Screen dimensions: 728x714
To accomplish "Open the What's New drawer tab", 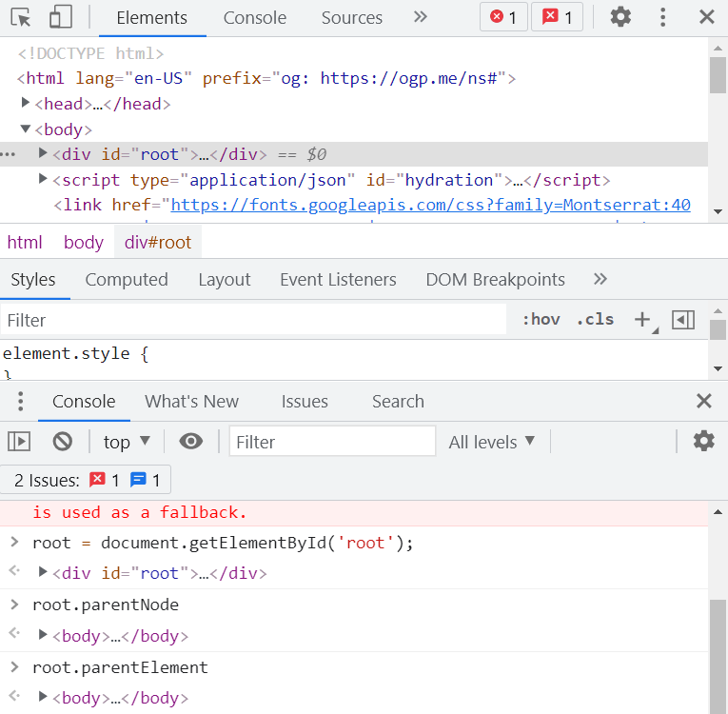I will tap(191, 402).
